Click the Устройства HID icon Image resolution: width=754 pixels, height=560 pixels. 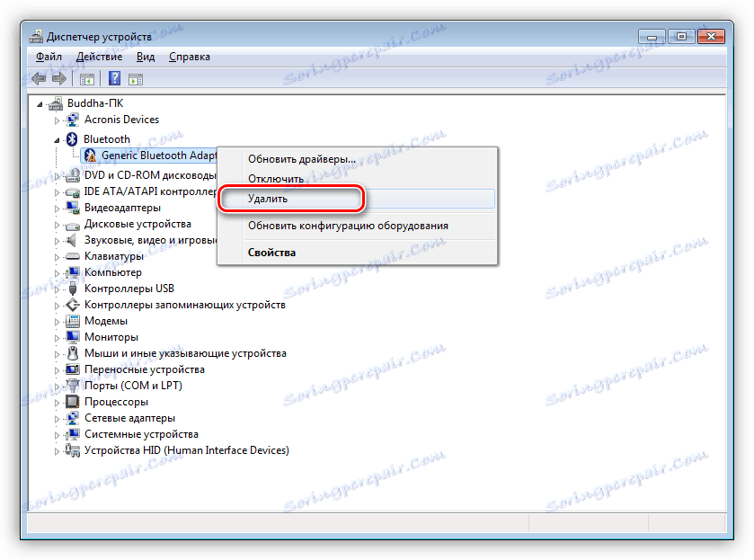[x=73, y=450]
